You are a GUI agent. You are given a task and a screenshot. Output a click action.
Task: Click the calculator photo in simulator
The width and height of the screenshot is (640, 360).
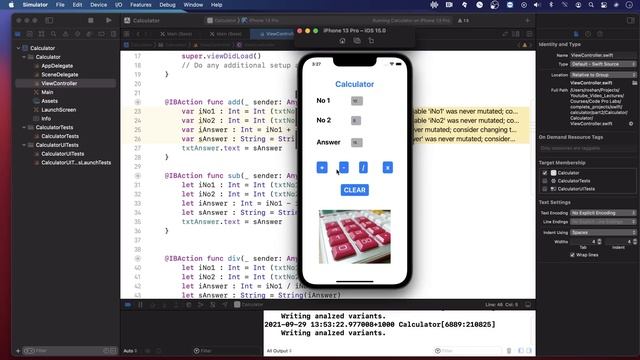(355, 237)
